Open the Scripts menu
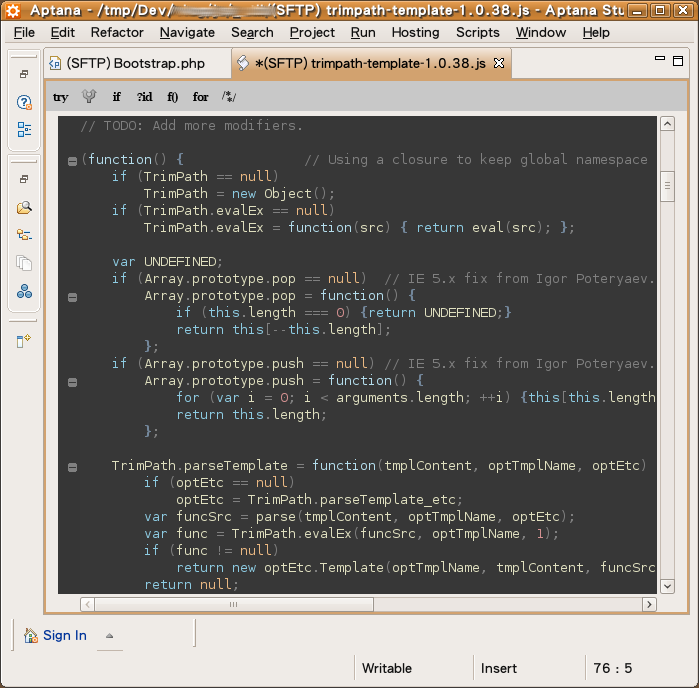Image resolution: width=699 pixels, height=688 pixels. point(477,33)
